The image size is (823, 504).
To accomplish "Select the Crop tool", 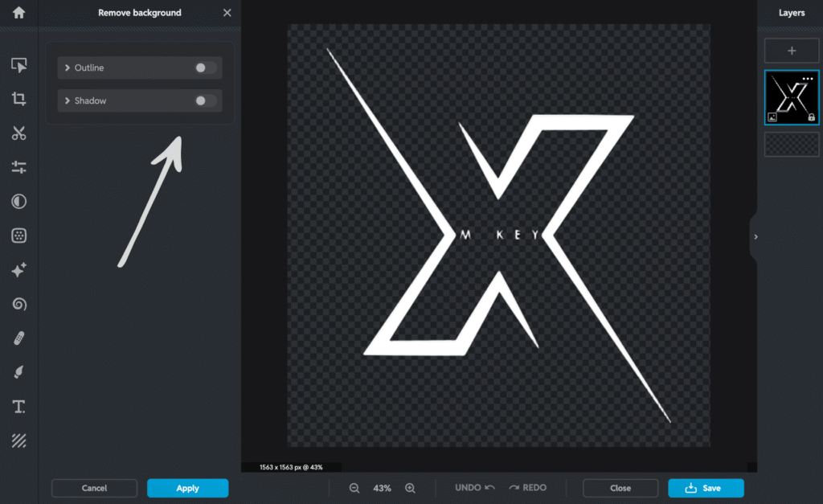I will (x=19, y=99).
